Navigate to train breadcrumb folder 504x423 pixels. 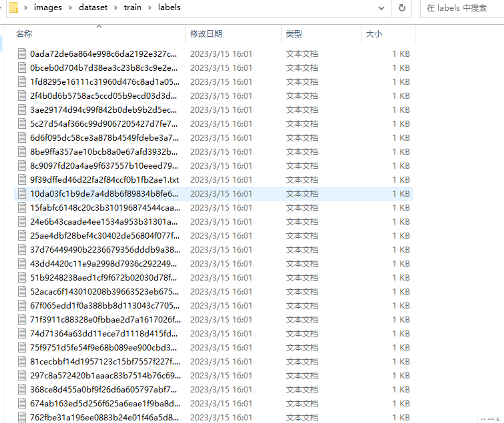tap(133, 8)
